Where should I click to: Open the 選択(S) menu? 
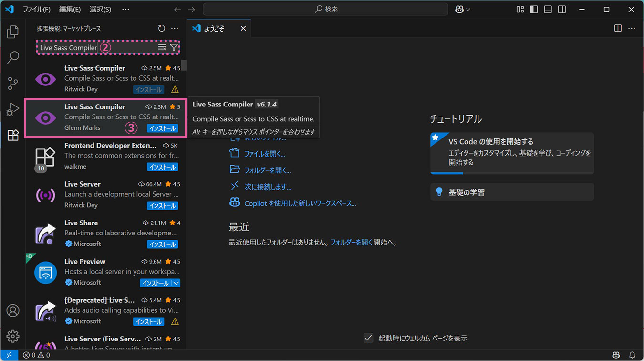[100, 9]
